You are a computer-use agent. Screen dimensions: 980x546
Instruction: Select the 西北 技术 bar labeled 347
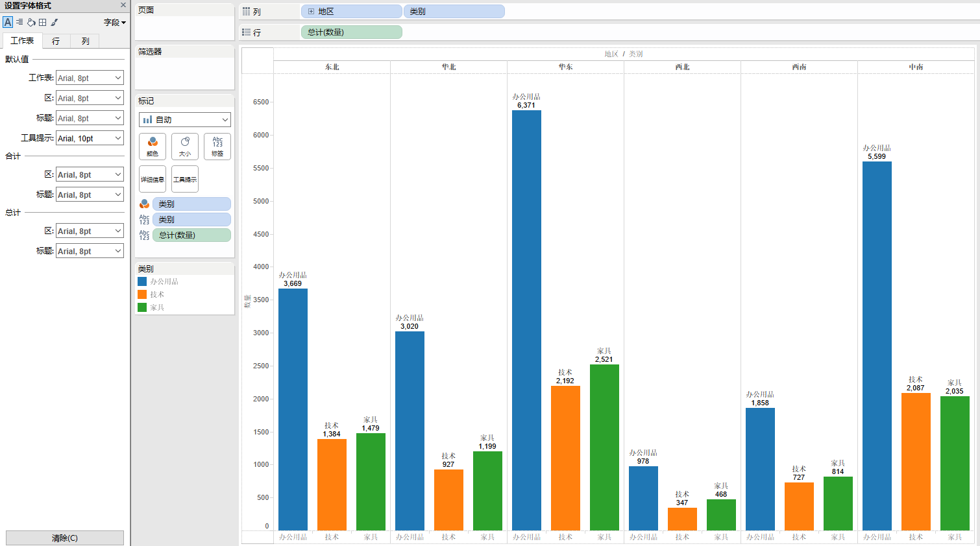pyautogui.click(x=682, y=519)
